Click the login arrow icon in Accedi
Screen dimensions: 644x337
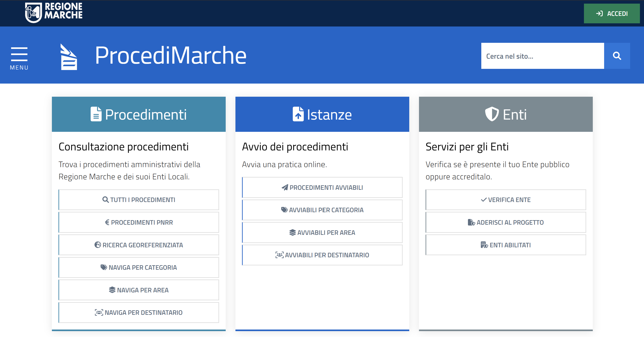[600, 14]
